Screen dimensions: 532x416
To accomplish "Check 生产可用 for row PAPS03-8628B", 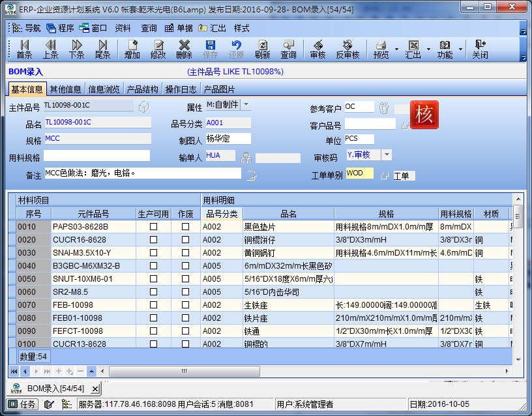I will tap(153, 227).
